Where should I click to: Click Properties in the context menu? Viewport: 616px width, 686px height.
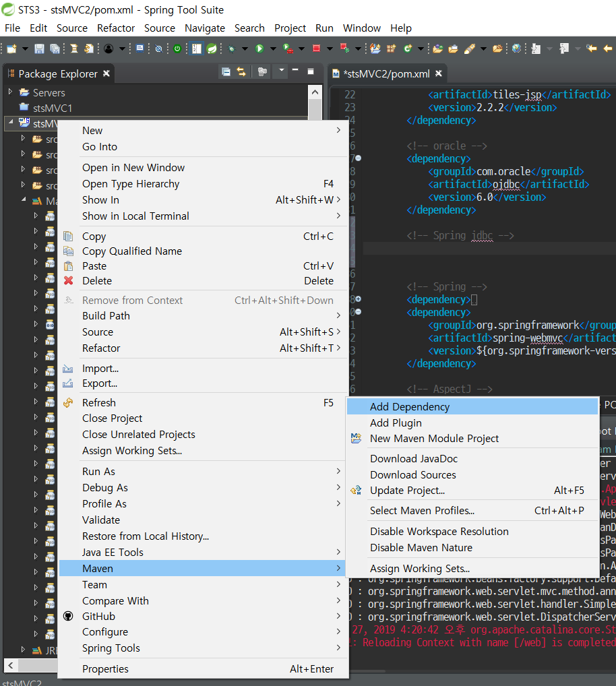click(x=204, y=668)
